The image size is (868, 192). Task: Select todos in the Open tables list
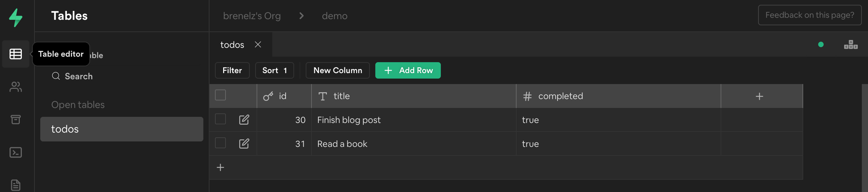[x=121, y=129]
